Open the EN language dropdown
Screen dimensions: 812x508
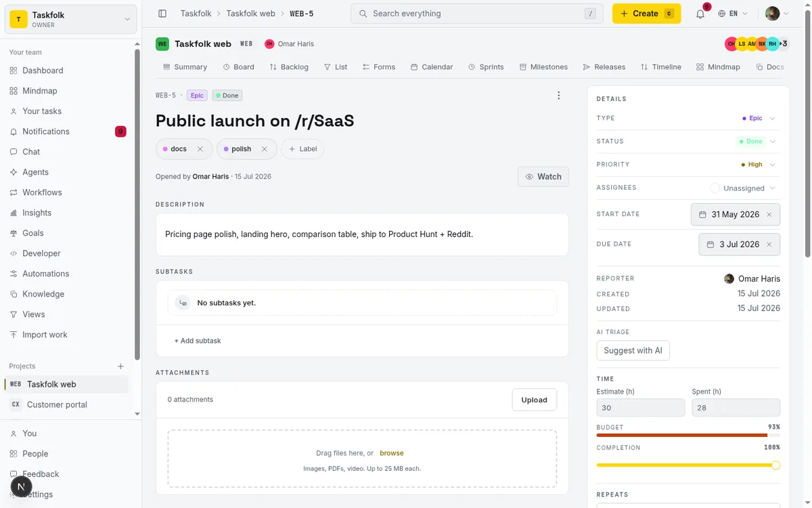[x=733, y=14]
